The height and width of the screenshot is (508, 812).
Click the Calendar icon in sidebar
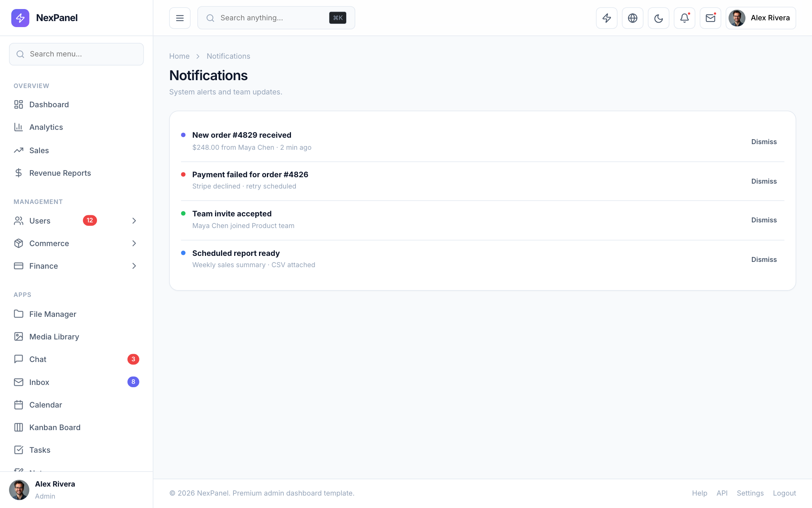click(x=18, y=405)
